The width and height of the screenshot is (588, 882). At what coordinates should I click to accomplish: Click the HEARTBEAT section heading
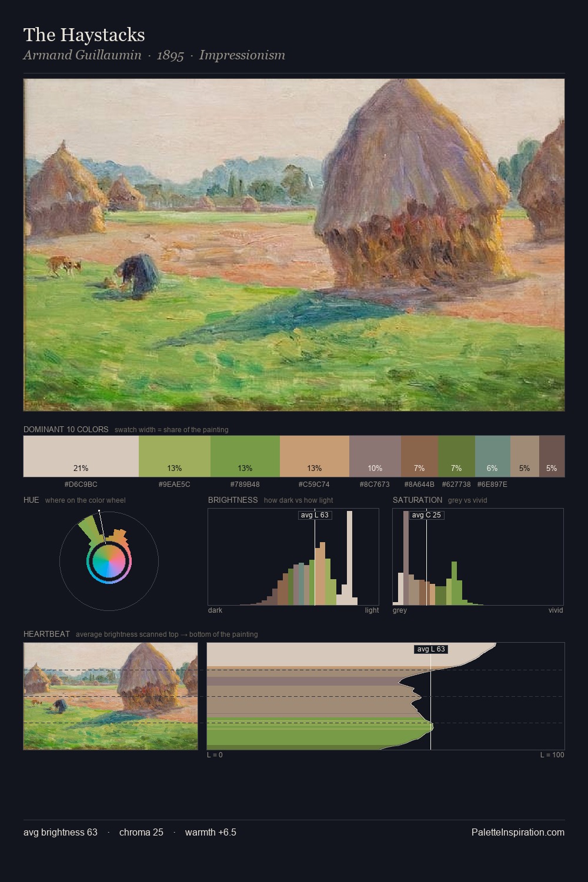(46, 634)
